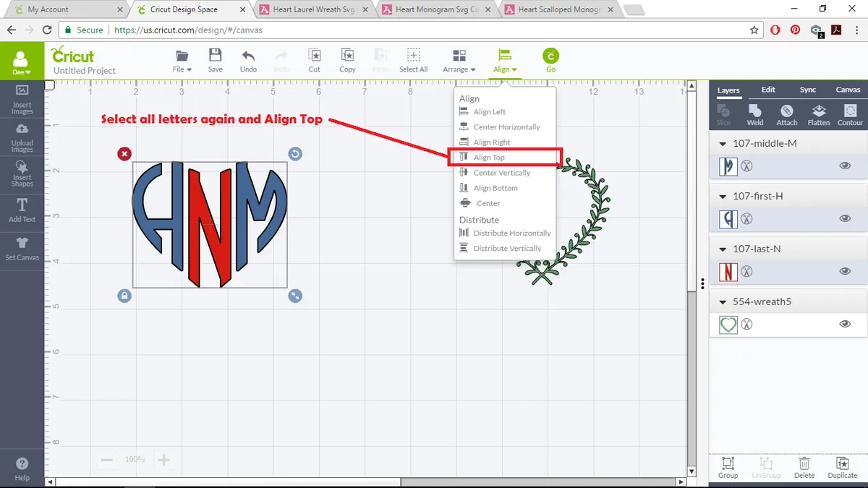Weld the selected layers

tap(755, 114)
